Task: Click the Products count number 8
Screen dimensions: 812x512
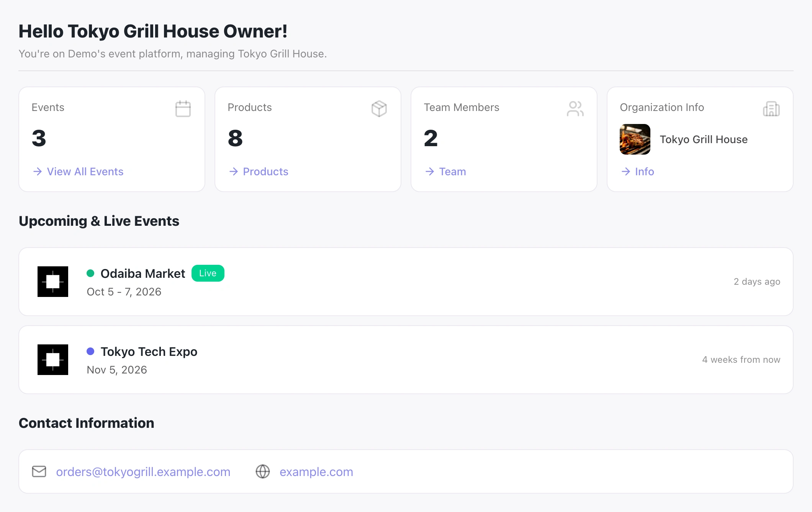Action: pos(235,138)
